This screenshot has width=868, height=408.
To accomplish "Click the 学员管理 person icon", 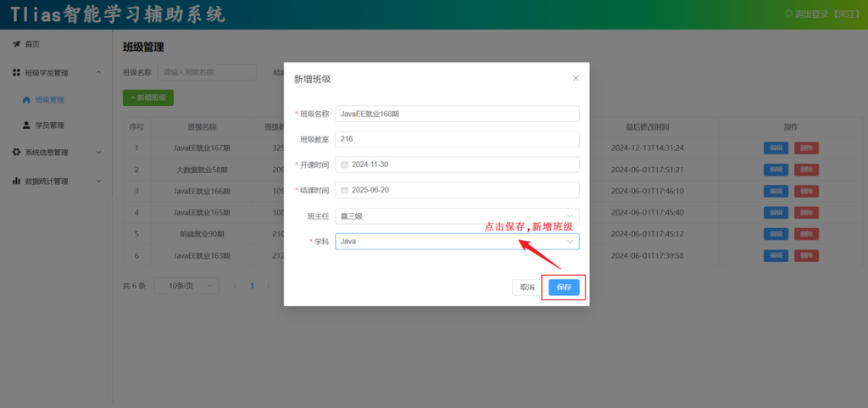I will point(26,126).
